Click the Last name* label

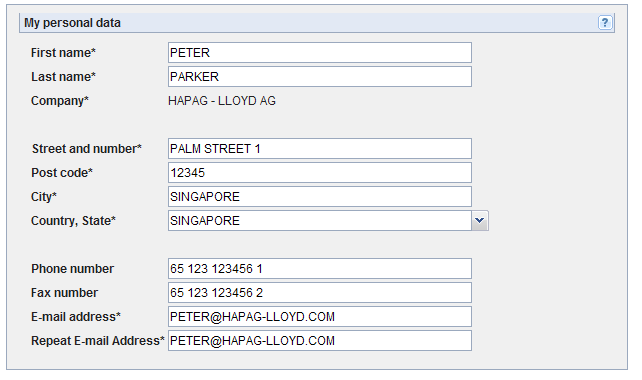click(x=63, y=77)
